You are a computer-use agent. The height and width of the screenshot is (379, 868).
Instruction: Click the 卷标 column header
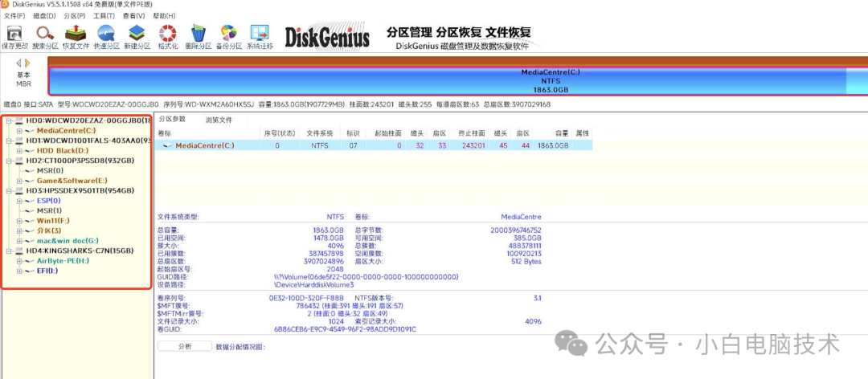click(165, 133)
